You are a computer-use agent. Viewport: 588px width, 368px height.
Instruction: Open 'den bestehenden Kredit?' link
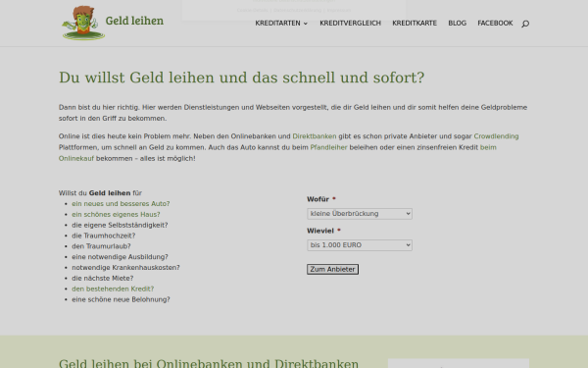coord(113,289)
